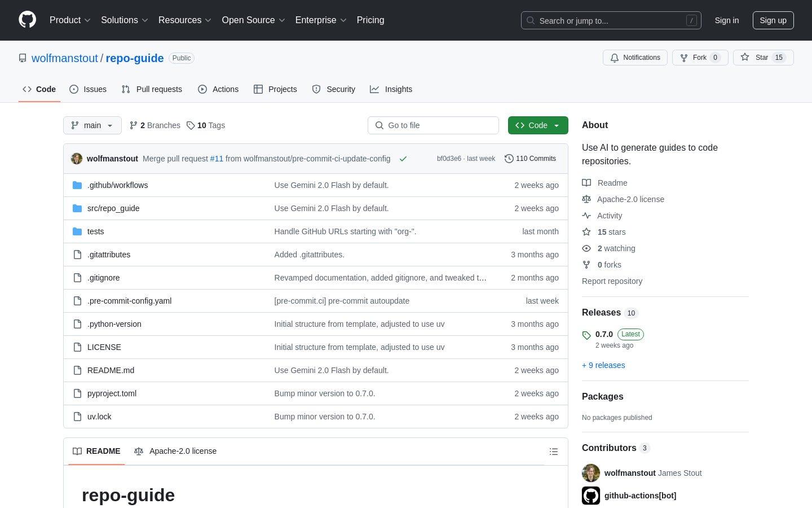Select the README tab
812x508 pixels.
tap(96, 451)
